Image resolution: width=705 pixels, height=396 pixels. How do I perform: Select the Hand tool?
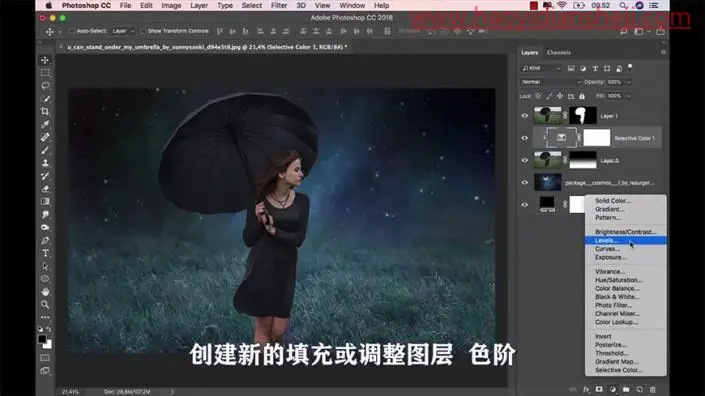(x=45, y=292)
